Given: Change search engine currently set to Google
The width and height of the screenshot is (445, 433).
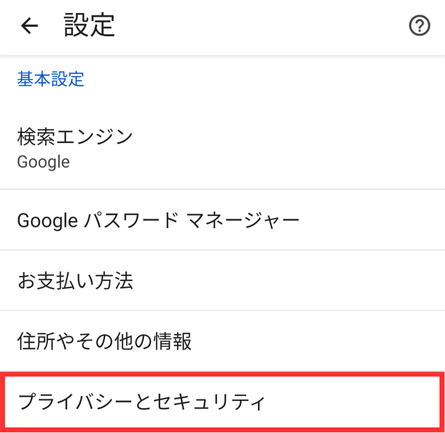Looking at the screenshot, I should [222, 148].
